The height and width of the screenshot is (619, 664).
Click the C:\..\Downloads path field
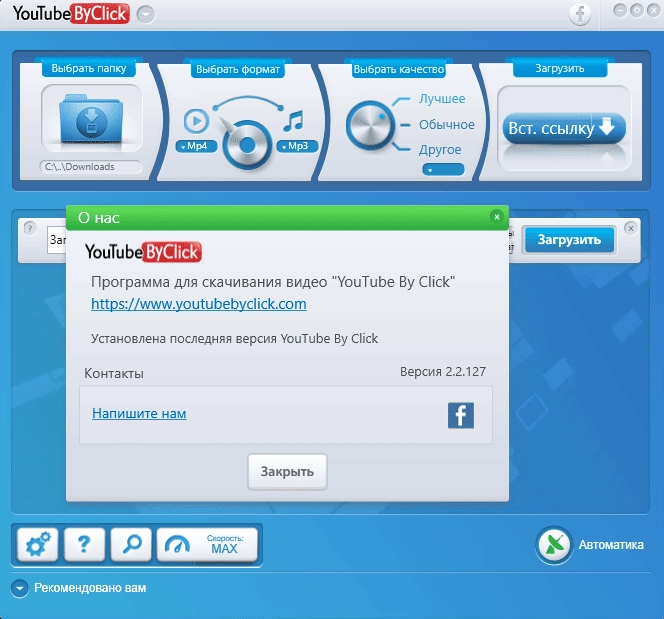click(91, 167)
